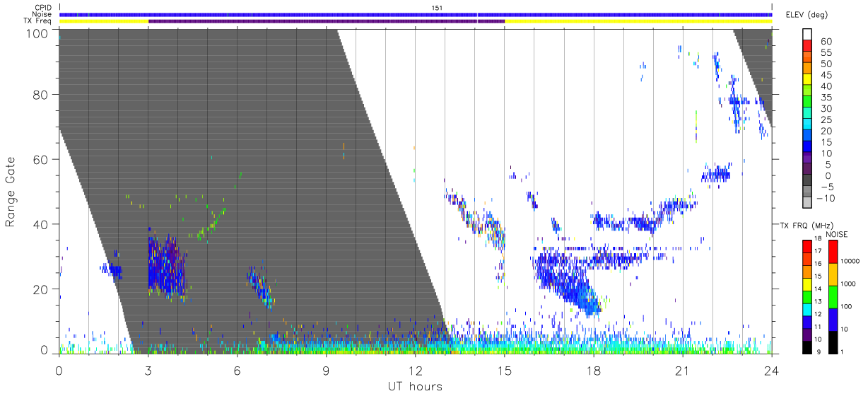The height and width of the screenshot is (401, 868).
Task: Click the '3' tick on UT hours axis
Action: (x=148, y=370)
